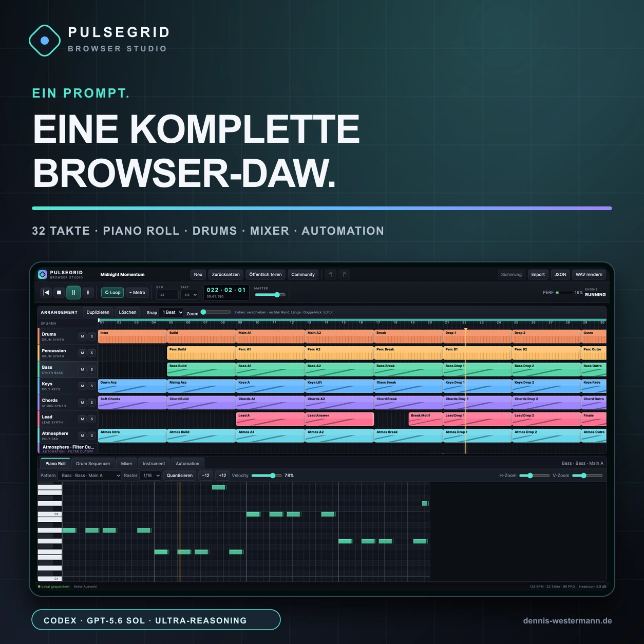Select the Soft Chords clip on the Chords track
Screen dimensions: 644x644
point(132,402)
